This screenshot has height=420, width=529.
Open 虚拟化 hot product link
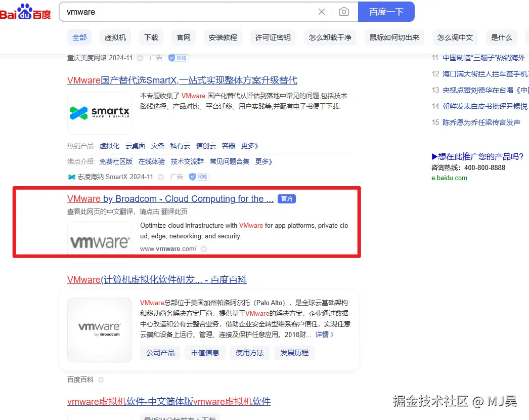tap(109, 146)
